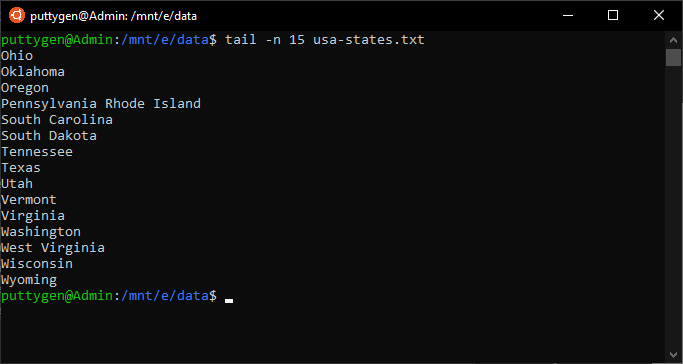Click Pennsylvania Rhode Island line
The image size is (683, 364).
[x=101, y=104]
